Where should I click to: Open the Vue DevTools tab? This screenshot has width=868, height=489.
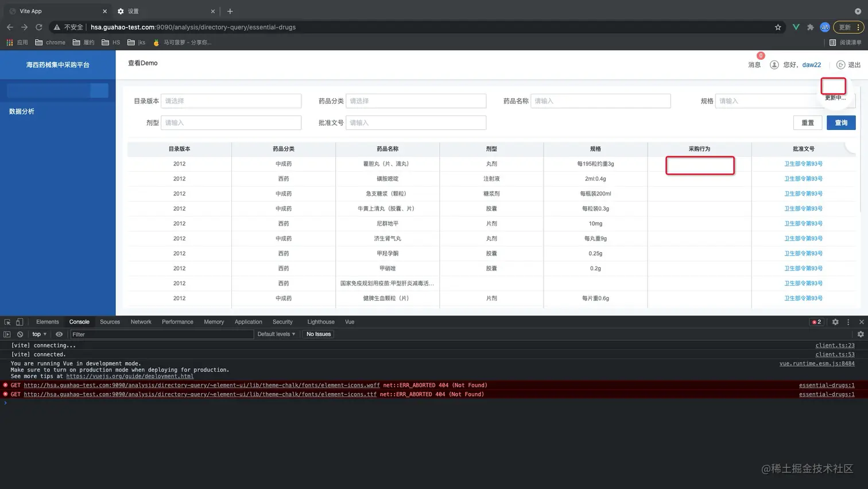[x=350, y=322]
